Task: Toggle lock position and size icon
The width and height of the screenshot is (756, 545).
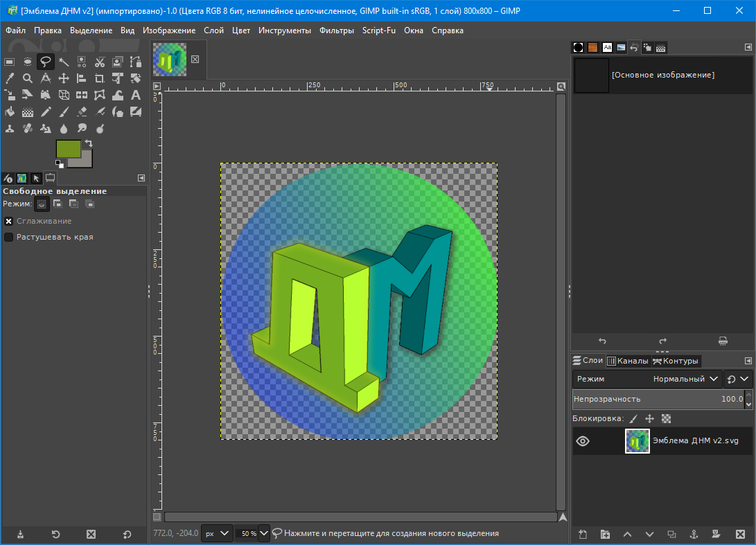Action: click(649, 419)
